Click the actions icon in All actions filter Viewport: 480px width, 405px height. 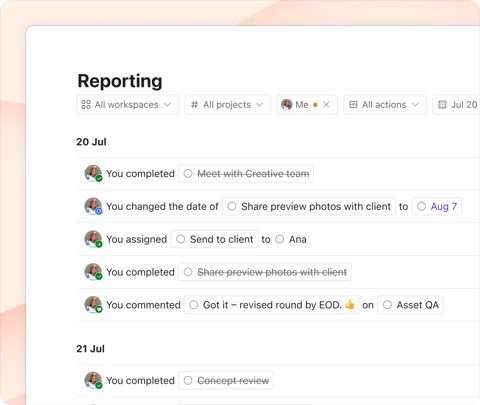[x=353, y=105]
